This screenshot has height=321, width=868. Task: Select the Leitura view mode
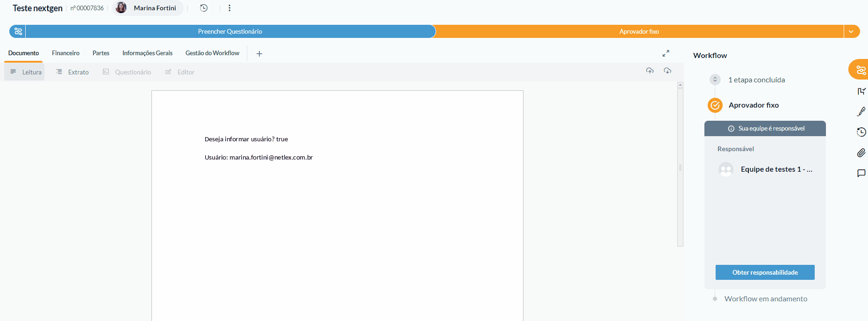25,72
